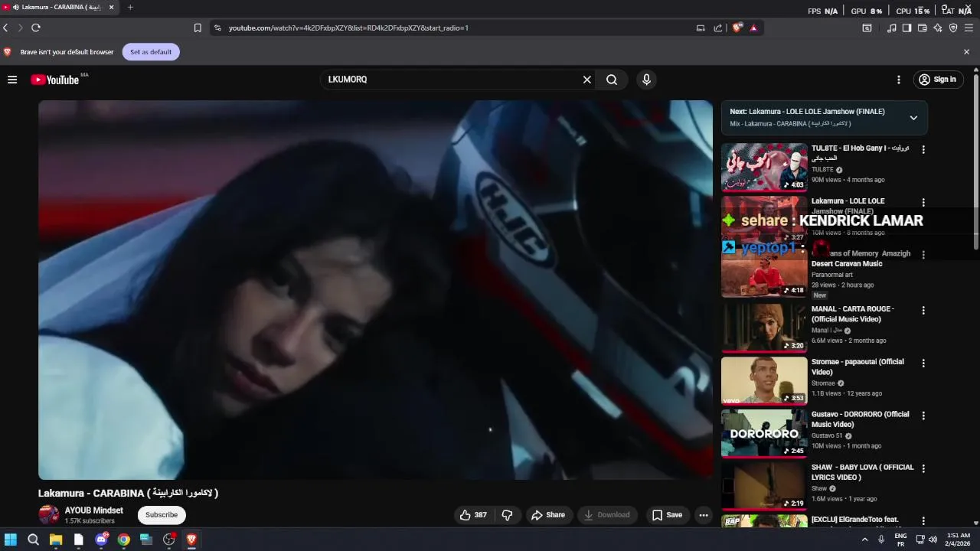Play Gustavo DORORORO thumbnail
The width and height of the screenshot is (980, 551).
[x=764, y=433]
